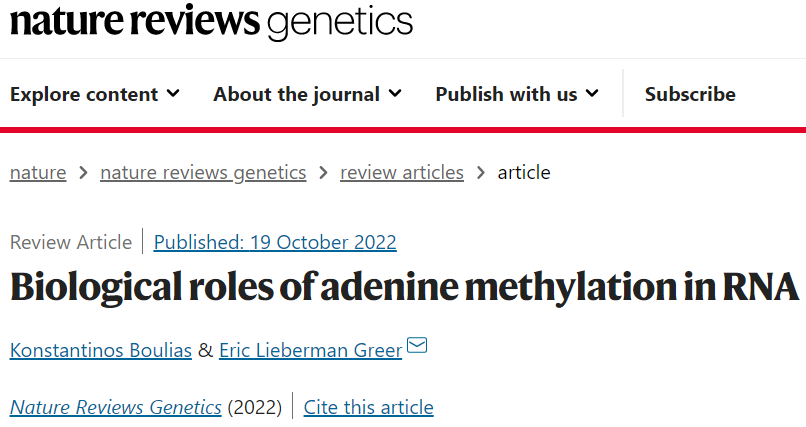
Task: Open the Explore content menu
Action: (84, 94)
